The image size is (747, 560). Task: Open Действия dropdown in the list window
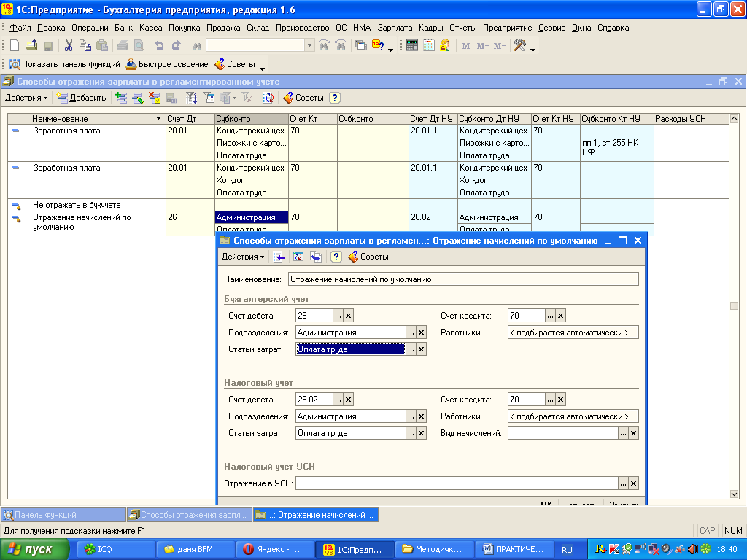point(26,98)
